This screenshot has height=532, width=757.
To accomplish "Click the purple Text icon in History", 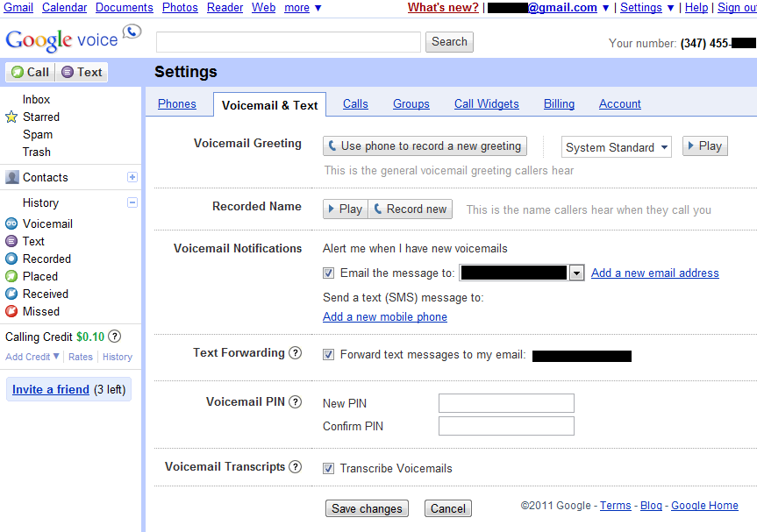I will pos(11,241).
